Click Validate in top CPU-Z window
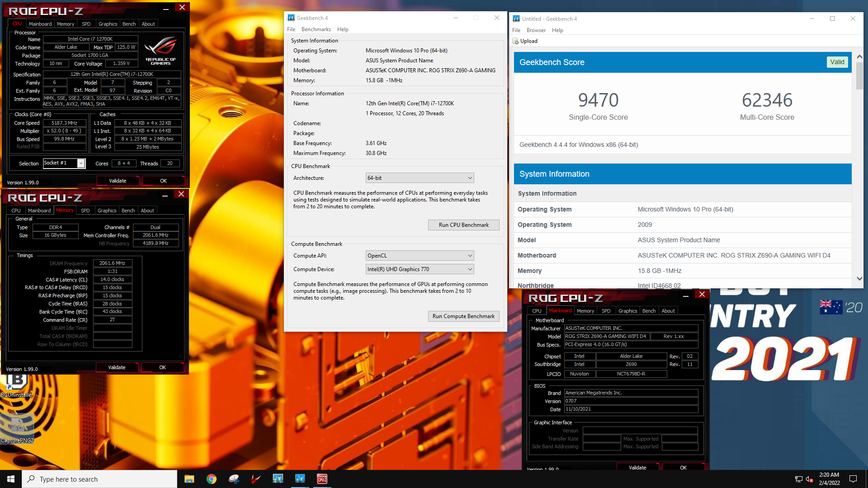Image resolution: width=868 pixels, height=488 pixels. pos(118,181)
